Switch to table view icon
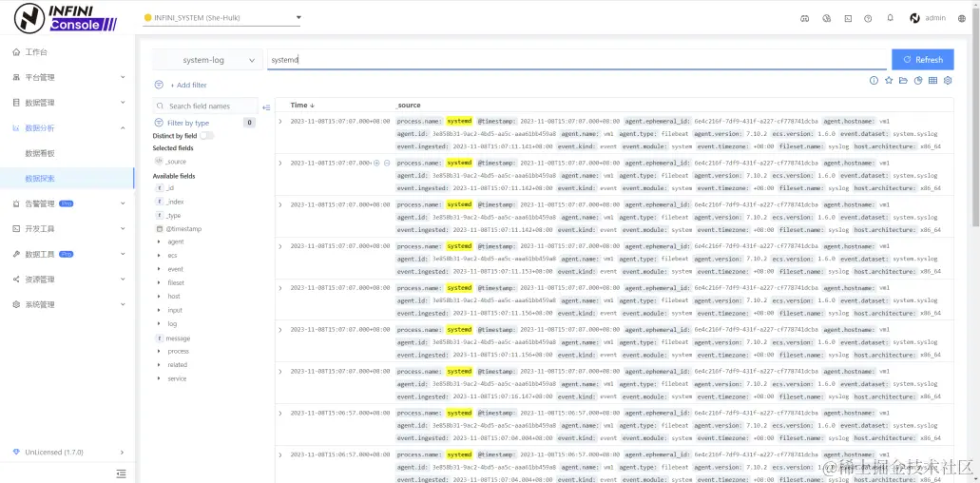This screenshot has width=980, height=483. point(933,81)
